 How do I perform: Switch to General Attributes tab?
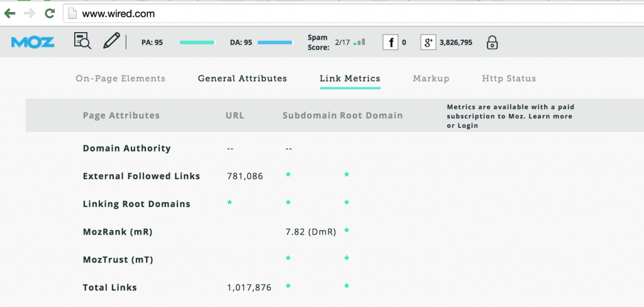[x=242, y=79]
